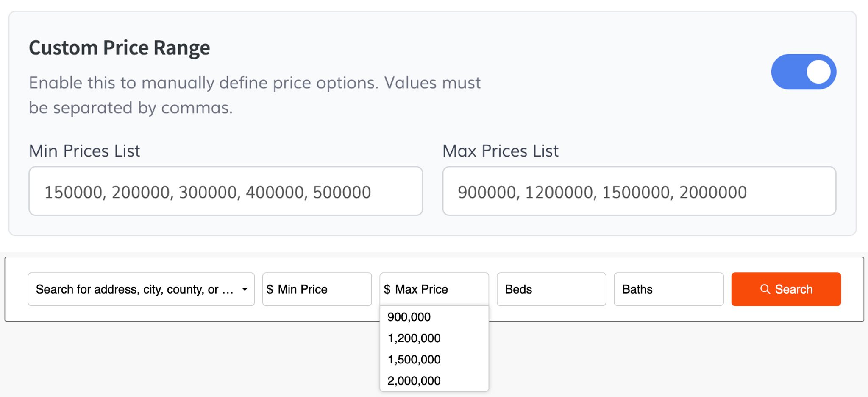Select 900,000 from the max price list

click(x=409, y=317)
